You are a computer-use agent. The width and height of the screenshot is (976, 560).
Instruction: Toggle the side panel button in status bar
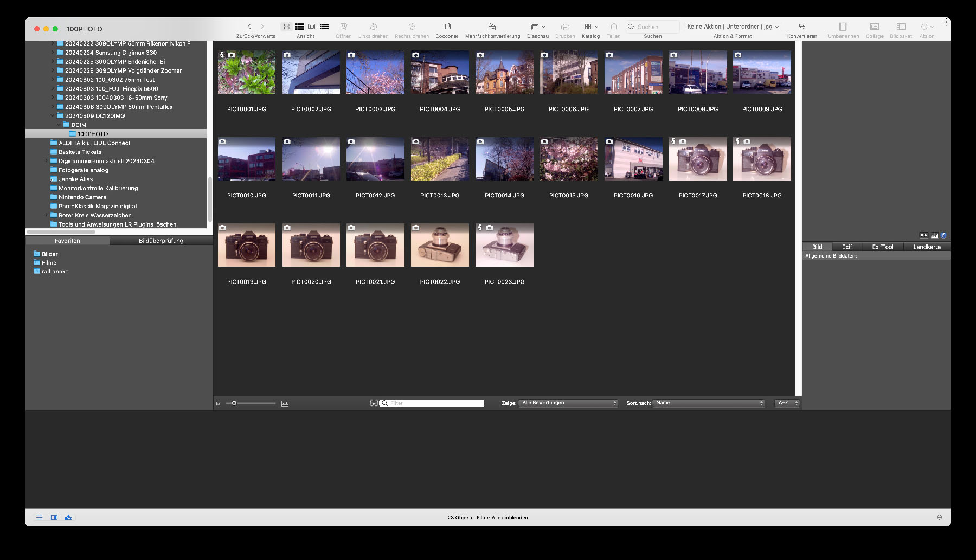[54, 517]
